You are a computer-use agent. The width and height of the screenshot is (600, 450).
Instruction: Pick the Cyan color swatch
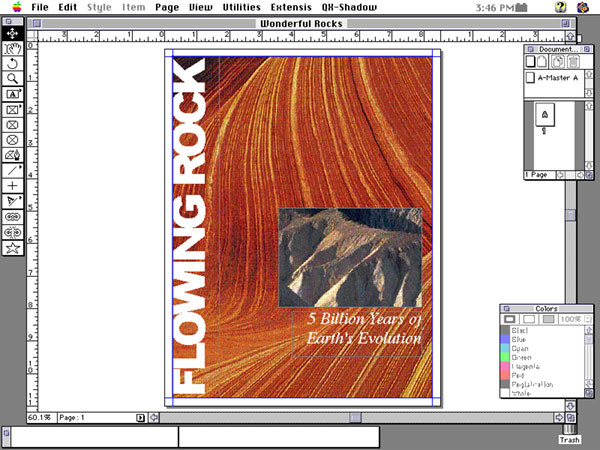pos(520,349)
